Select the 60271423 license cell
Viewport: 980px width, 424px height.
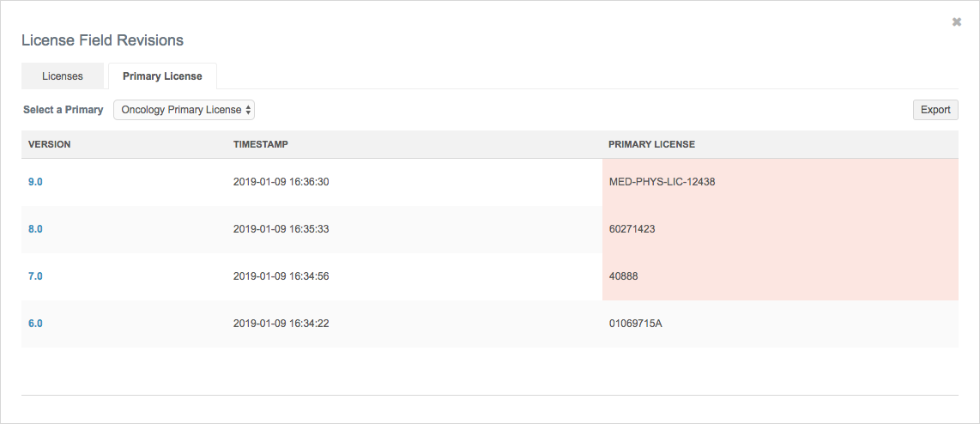click(632, 229)
